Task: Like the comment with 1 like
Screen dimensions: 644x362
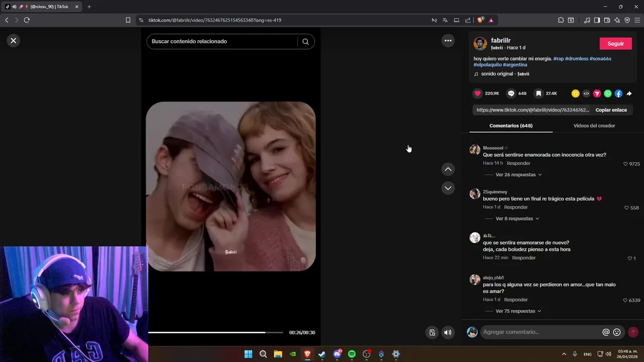Action: (630, 258)
